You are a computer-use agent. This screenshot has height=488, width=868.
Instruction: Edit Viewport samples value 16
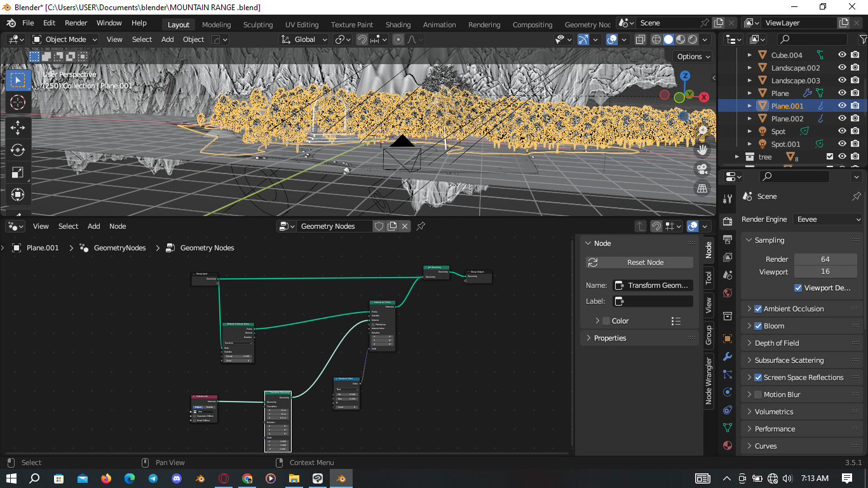pyautogui.click(x=825, y=272)
